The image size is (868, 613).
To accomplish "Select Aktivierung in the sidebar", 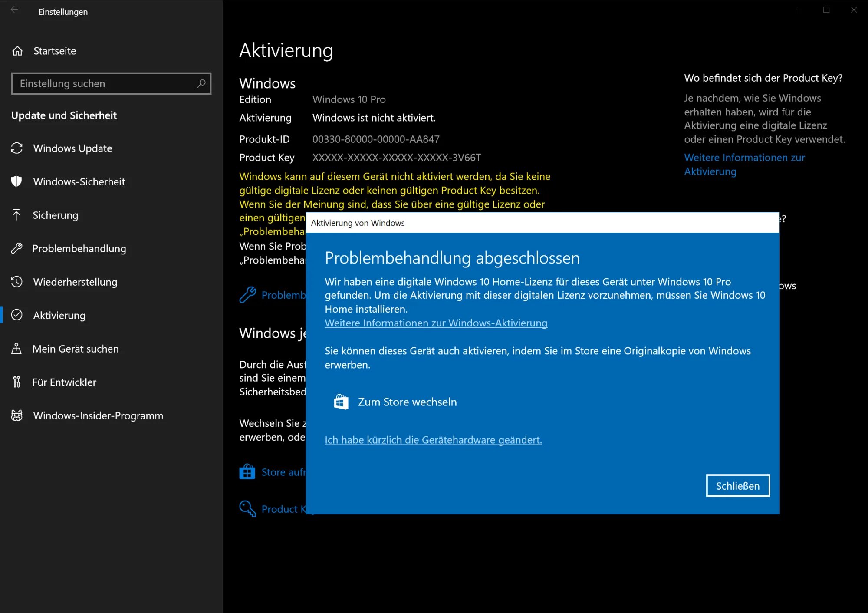I will tap(59, 316).
